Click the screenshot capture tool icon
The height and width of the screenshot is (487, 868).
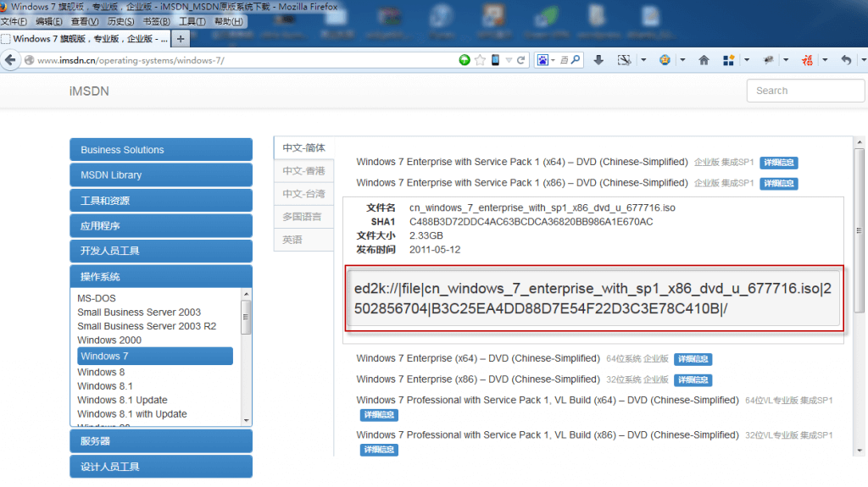[625, 60]
